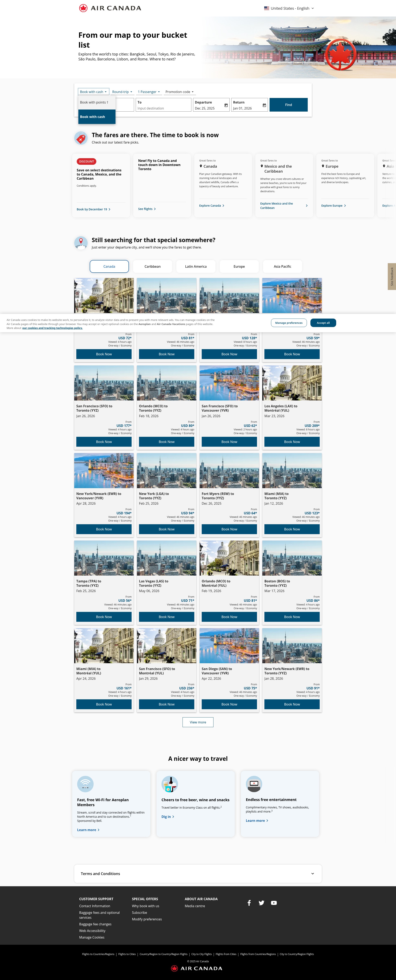Click the Find flights button
The width and height of the screenshot is (396, 980).
289,105
